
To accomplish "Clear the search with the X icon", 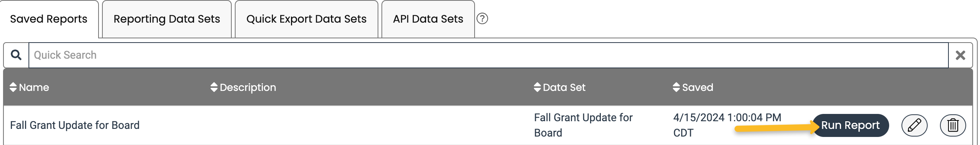I will tap(960, 55).
